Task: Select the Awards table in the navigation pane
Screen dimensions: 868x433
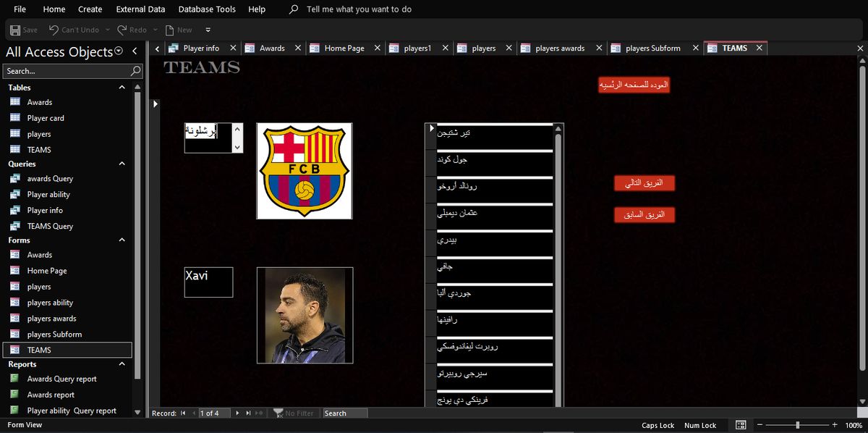Action: [68, 102]
